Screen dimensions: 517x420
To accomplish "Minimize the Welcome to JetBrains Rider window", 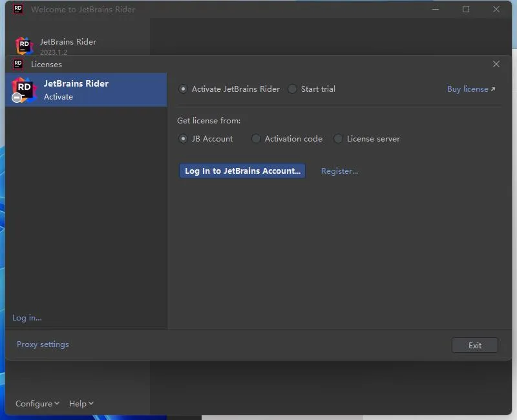I will tap(435, 9).
